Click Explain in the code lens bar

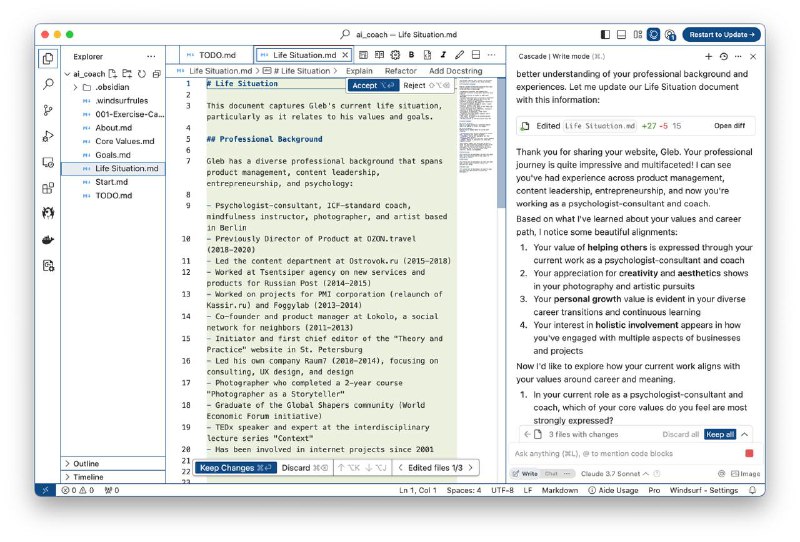click(359, 71)
